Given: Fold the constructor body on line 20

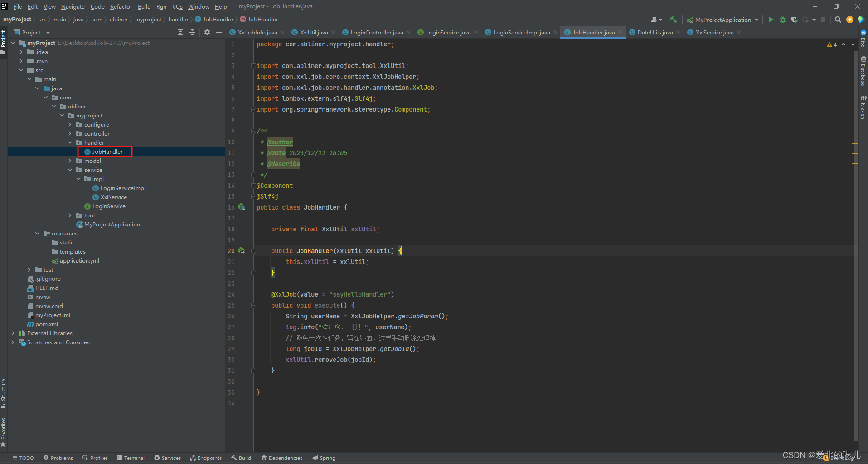Looking at the screenshot, I should [253, 251].
